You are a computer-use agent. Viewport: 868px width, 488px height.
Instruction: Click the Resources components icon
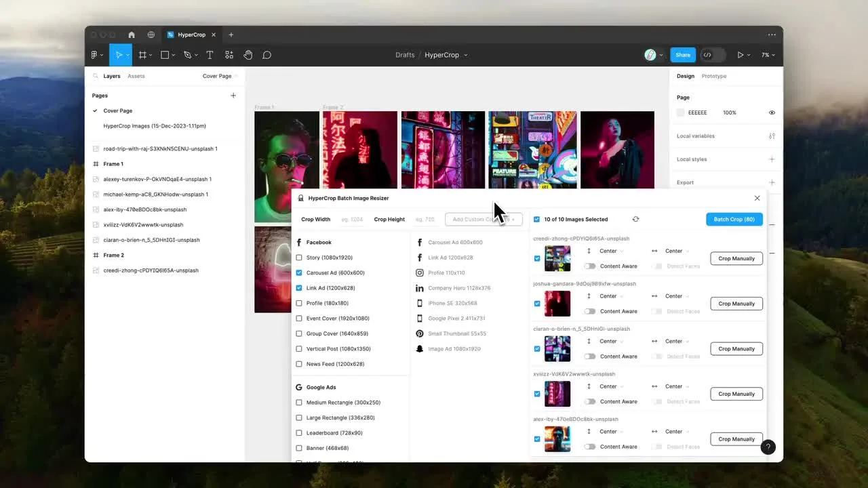229,55
